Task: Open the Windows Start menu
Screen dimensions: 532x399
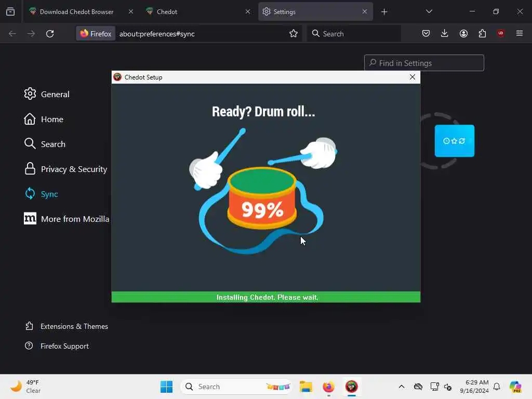Action: coord(166,387)
